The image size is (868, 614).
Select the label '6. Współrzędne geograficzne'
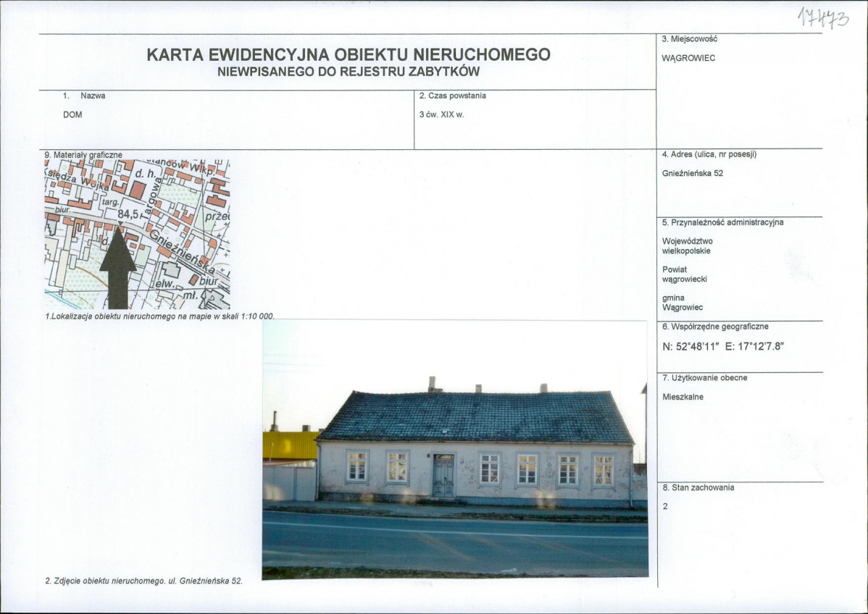point(715,327)
